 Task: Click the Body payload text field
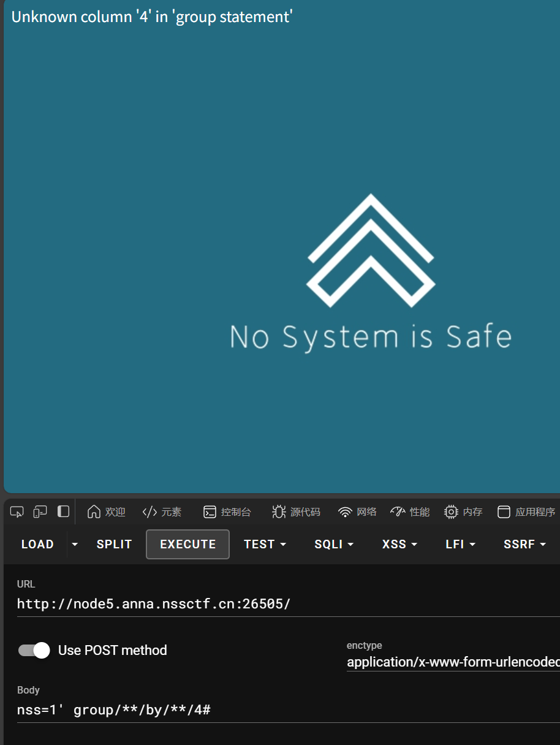point(276,710)
